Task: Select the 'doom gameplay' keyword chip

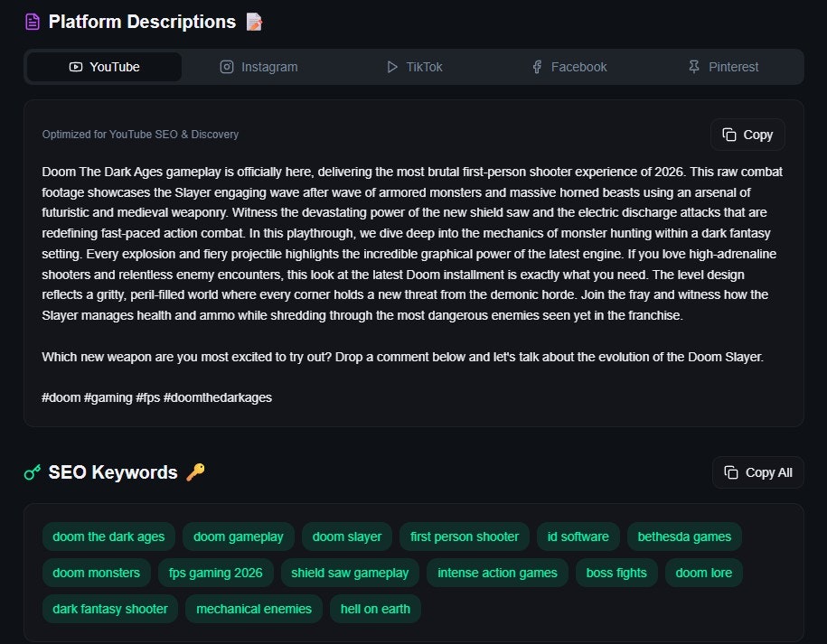Action: [239, 537]
